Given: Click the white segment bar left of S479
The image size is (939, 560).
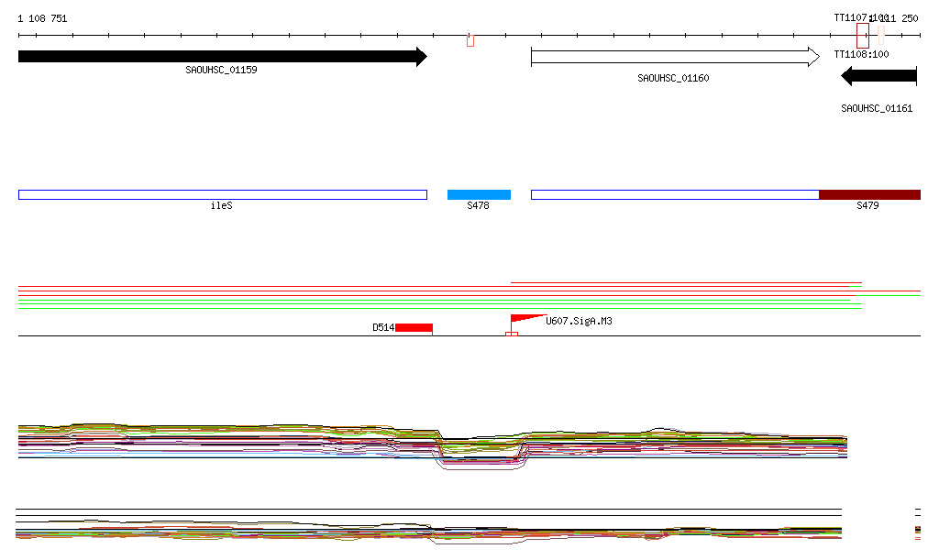Looking at the screenshot, I should [674, 194].
